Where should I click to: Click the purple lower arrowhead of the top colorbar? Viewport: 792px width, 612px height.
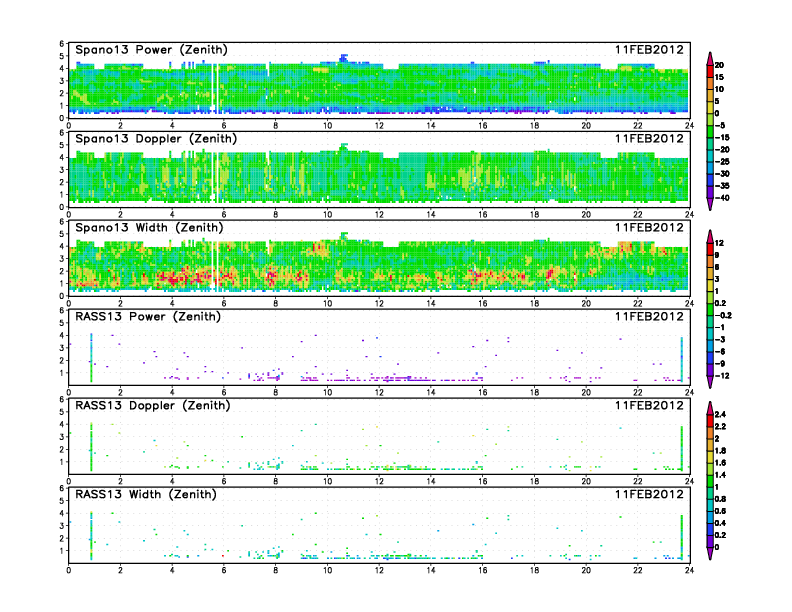point(710,204)
